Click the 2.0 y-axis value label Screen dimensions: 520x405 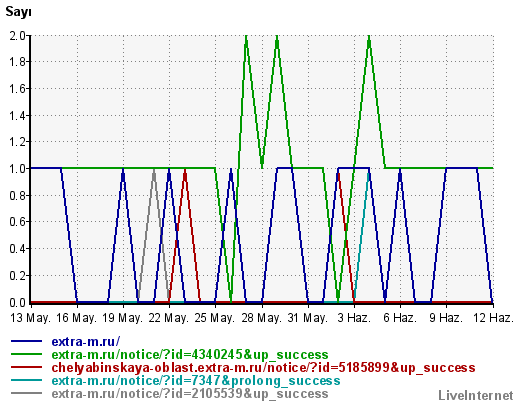[x=18, y=35]
